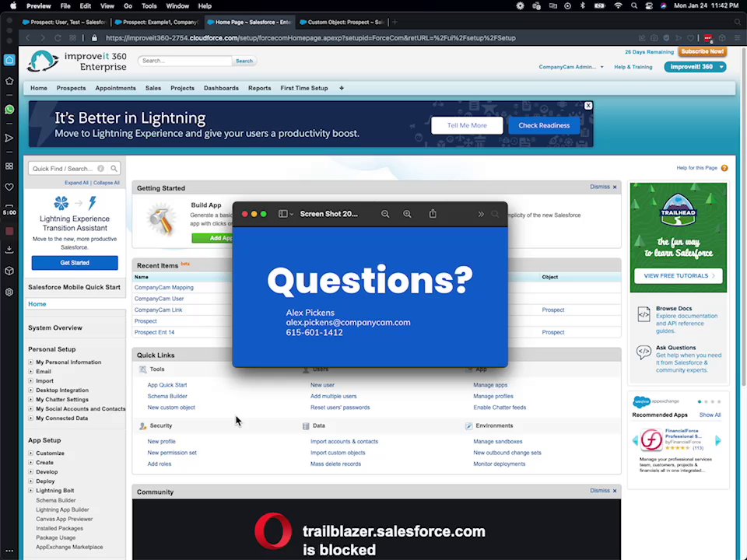747x560 pixels.
Task: Expand Develop under App Setup
Action: point(31,472)
